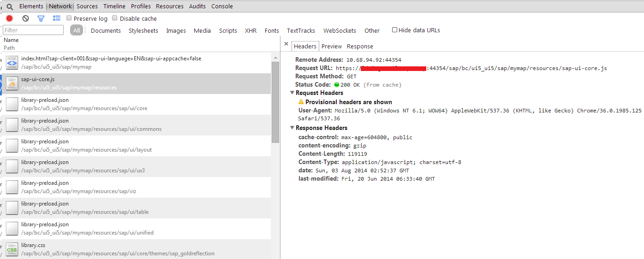Viewport: 644px width, 259px height.
Task: Click the Filter text input
Action: click(x=33, y=30)
